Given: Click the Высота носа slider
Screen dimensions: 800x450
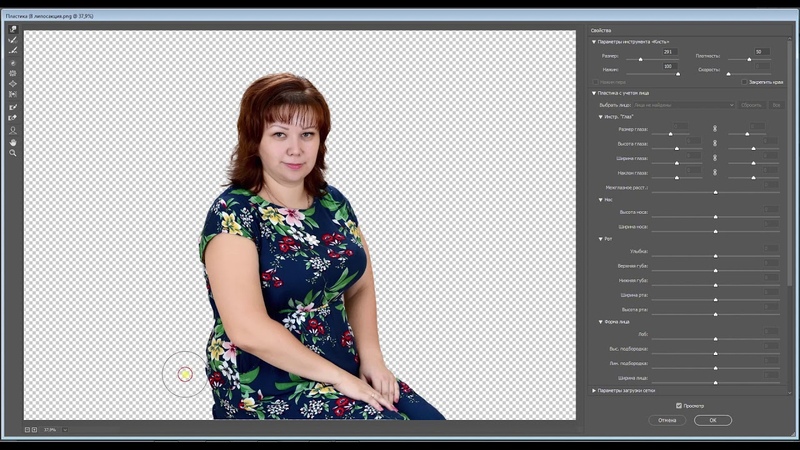Looking at the screenshot, I should [715, 217].
